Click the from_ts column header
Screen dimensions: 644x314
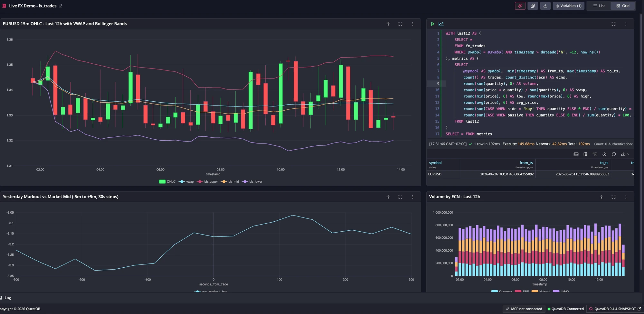click(497, 164)
